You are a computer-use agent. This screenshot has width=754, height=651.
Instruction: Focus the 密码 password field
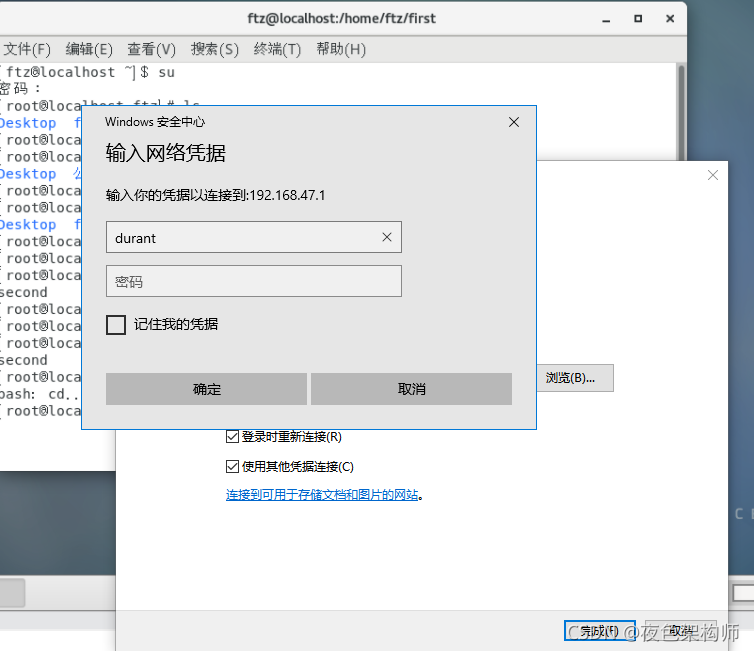254,281
